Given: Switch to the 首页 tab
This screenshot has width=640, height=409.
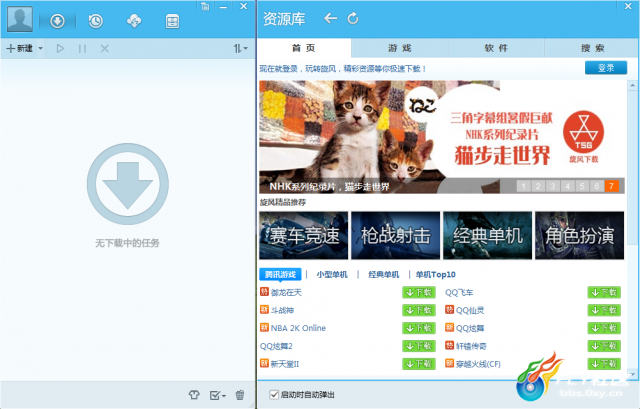Looking at the screenshot, I should [304, 48].
